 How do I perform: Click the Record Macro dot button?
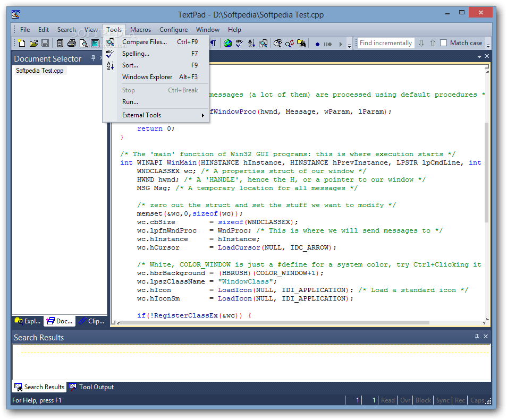click(317, 44)
